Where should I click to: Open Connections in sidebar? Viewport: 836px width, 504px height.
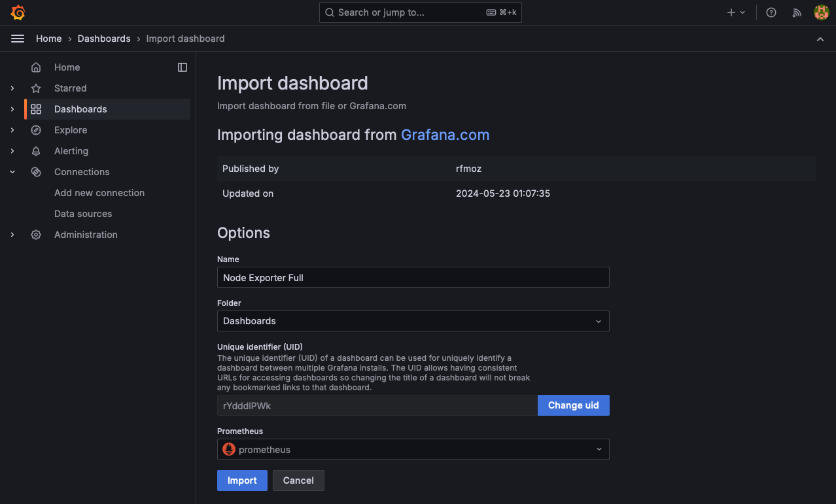82,172
